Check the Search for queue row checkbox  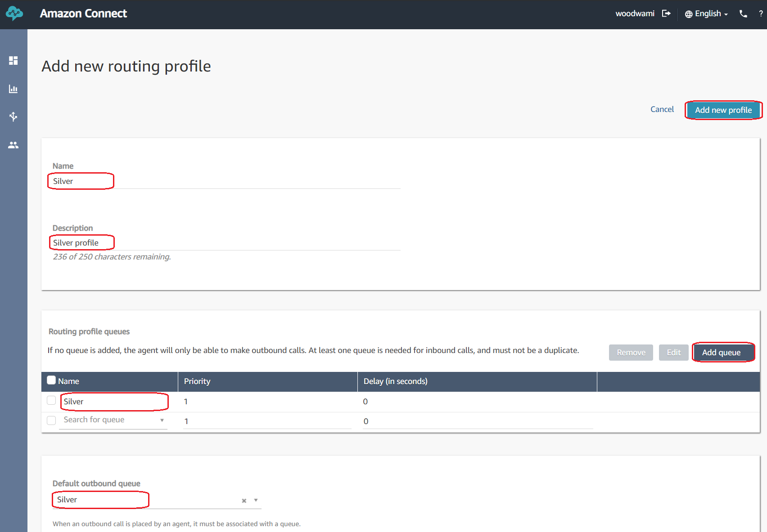point(51,420)
